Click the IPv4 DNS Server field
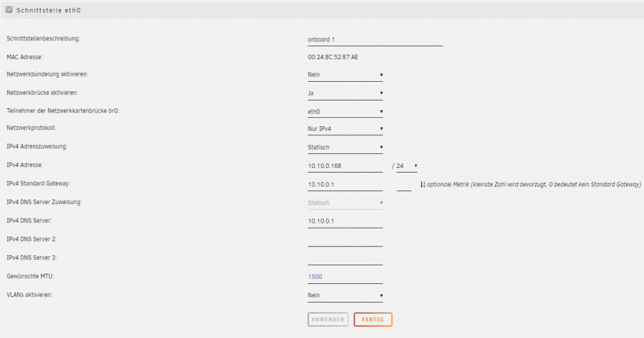The image size is (644, 338). coord(345,221)
